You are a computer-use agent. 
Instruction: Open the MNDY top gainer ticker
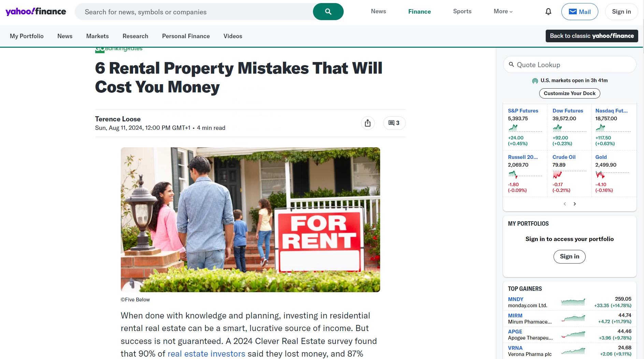[x=515, y=299]
